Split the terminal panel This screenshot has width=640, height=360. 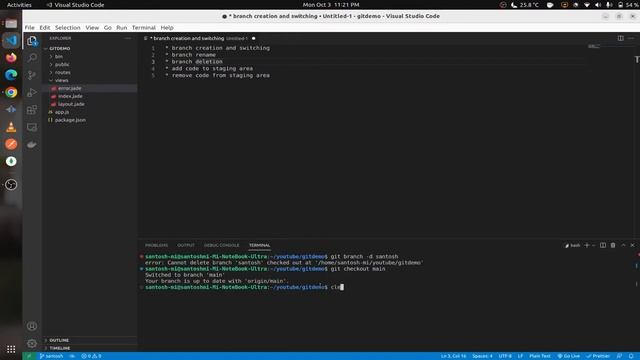click(x=603, y=245)
